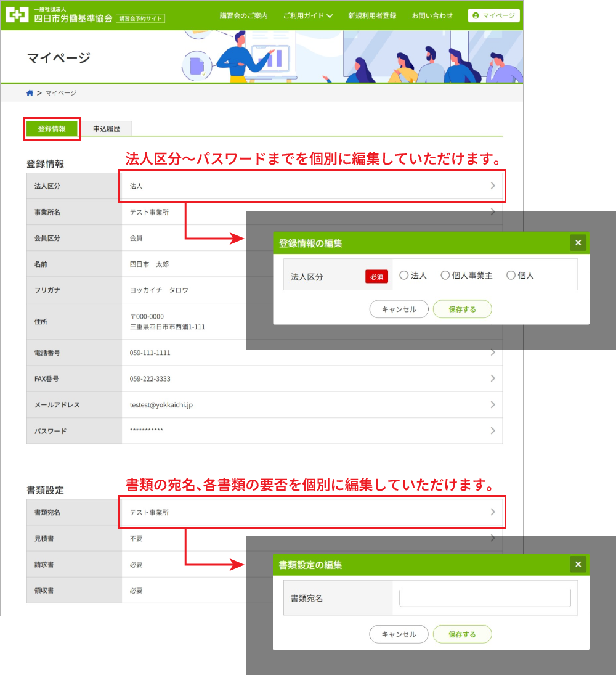Open the 法人区分 row chevron
Screen dimensions: 616x675
493,186
